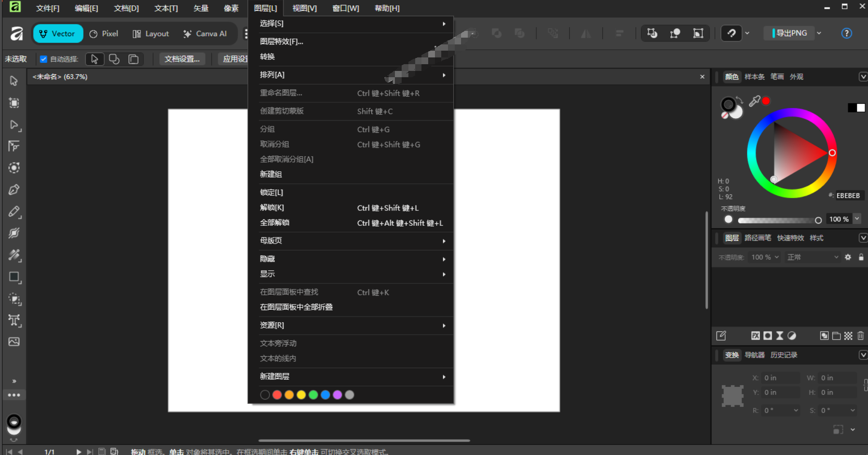Expand the 选择[S] submenu
The width and height of the screenshot is (868, 455).
pos(350,24)
